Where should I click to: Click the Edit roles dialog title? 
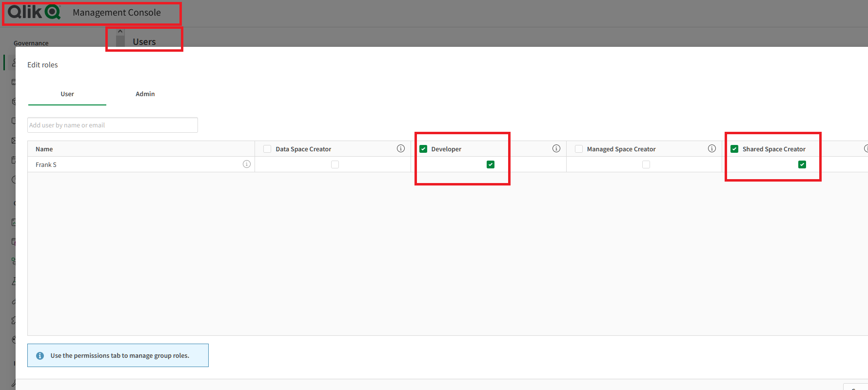click(x=42, y=65)
